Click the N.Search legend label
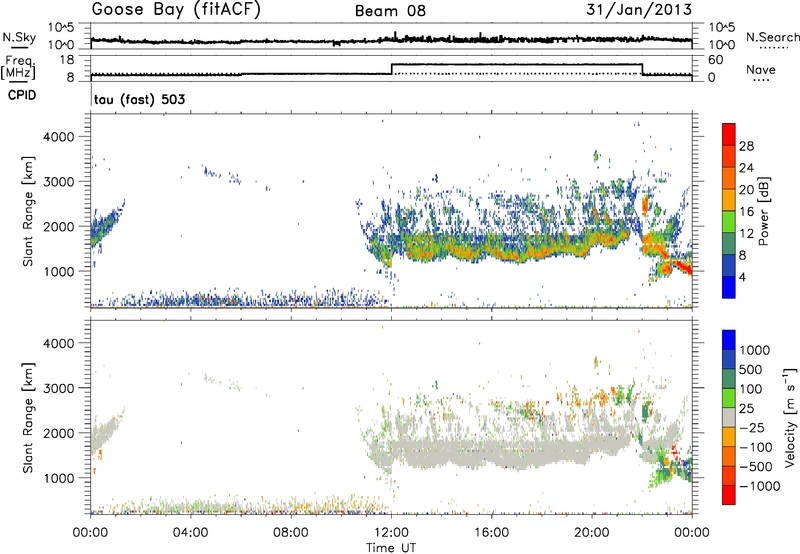800x554 pixels. (772, 37)
